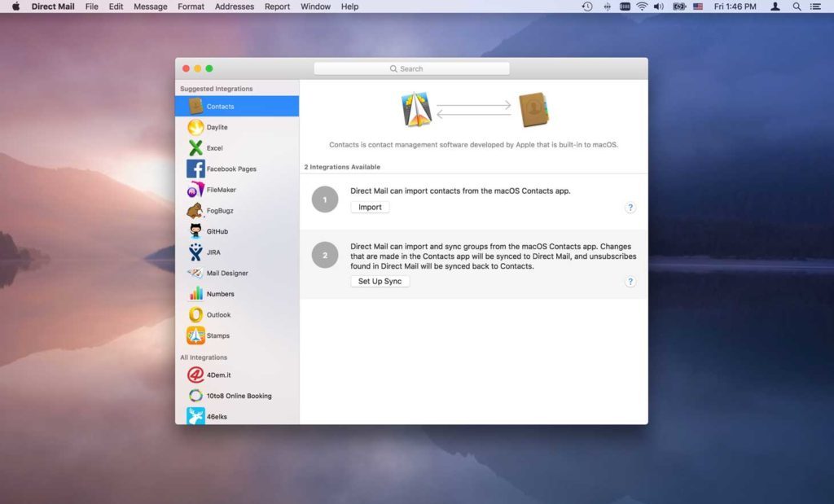The image size is (834, 504).
Task: Select the "Numbers" list row label
Action: point(220,293)
